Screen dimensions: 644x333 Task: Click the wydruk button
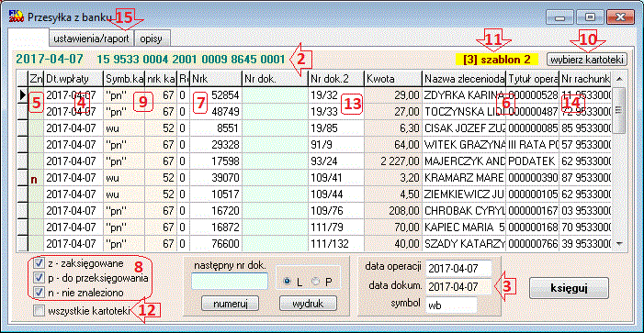[308, 304]
